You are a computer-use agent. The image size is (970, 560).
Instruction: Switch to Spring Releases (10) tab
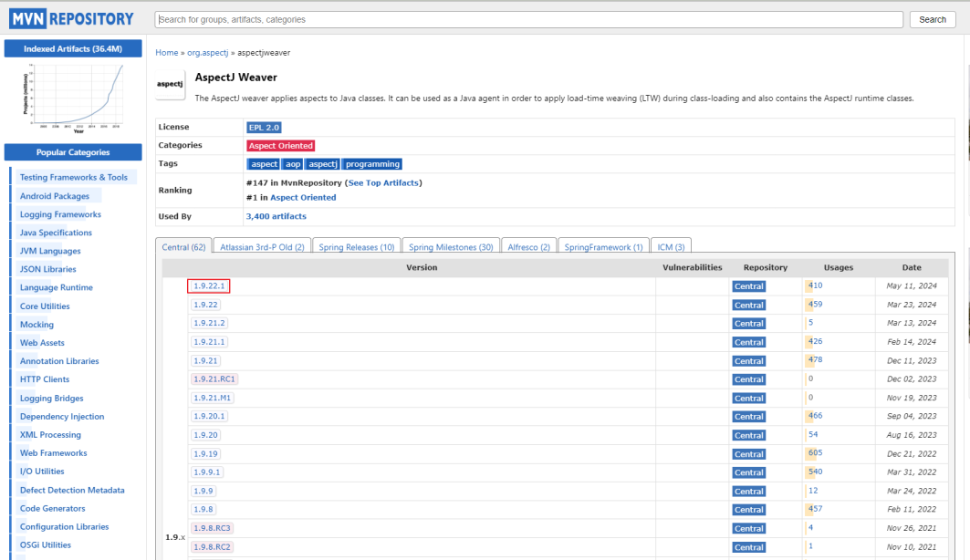(356, 247)
